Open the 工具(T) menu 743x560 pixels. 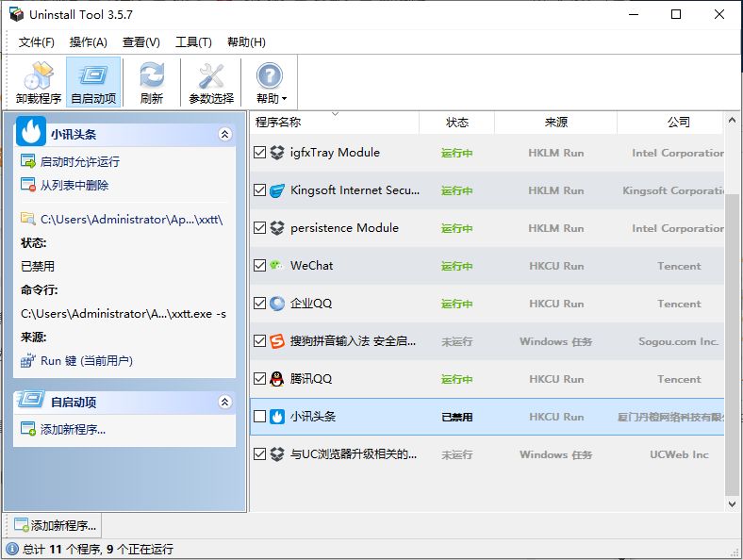point(193,42)
